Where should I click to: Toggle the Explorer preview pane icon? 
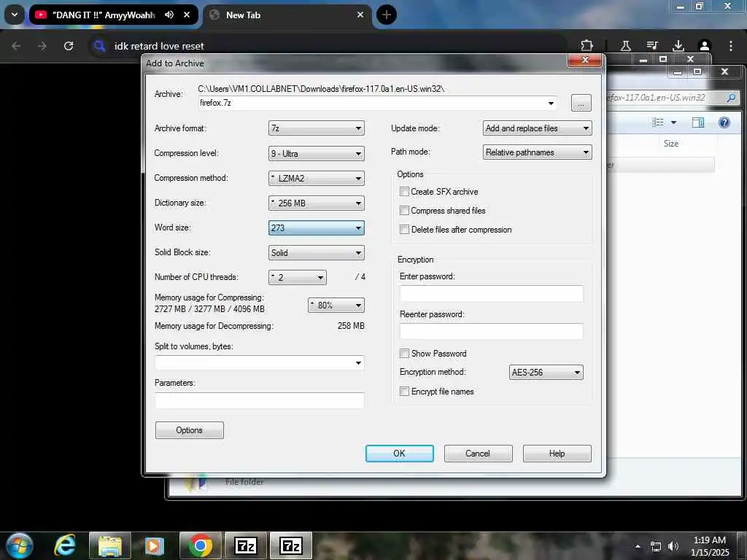[x=698, y=122]
